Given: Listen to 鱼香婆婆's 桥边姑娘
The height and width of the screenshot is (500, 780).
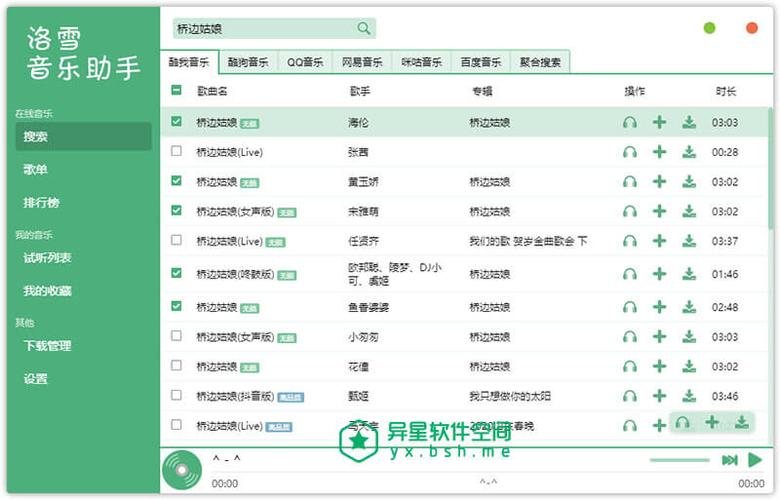Looking at the screenshot, I should point(630,307).
